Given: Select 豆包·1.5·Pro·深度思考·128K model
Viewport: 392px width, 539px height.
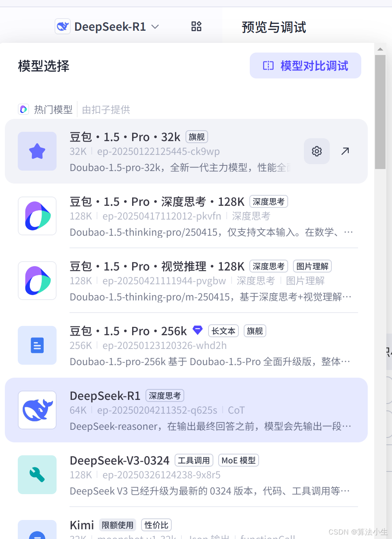Looking at the screenshot, I should coord(186,216).
